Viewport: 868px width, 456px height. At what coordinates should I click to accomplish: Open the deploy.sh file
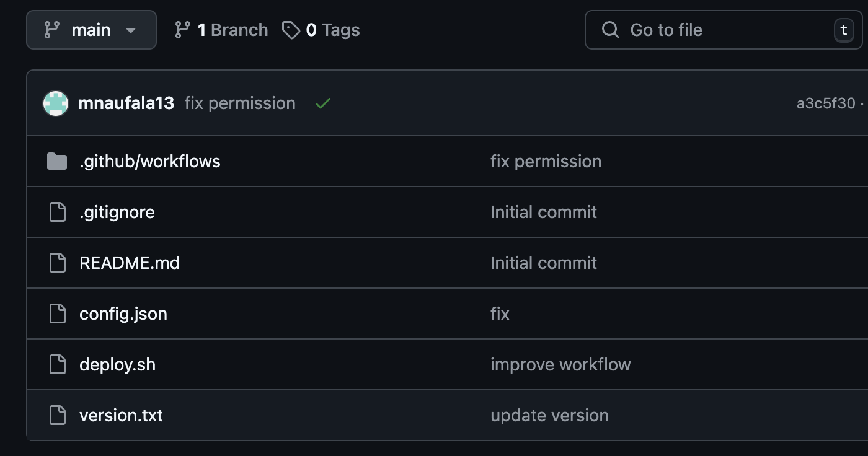[117, 365]
